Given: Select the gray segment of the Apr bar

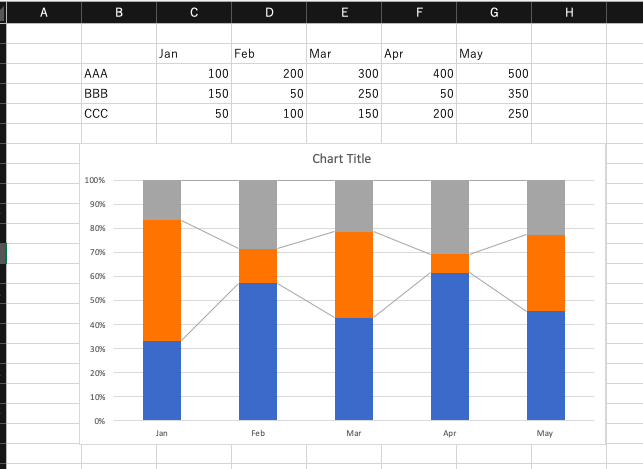Looking at the screenshot, I should (x=449, y=216).
